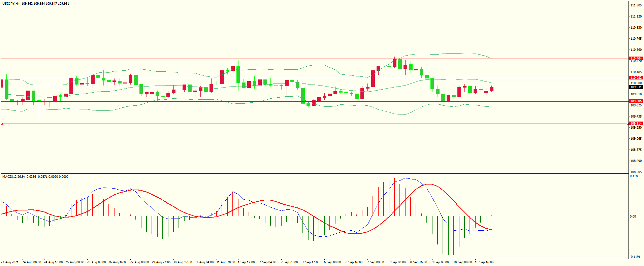644x266 pixels.
Task: Click the 8 Sep 16:00 time label
Action: pos(419,262)
